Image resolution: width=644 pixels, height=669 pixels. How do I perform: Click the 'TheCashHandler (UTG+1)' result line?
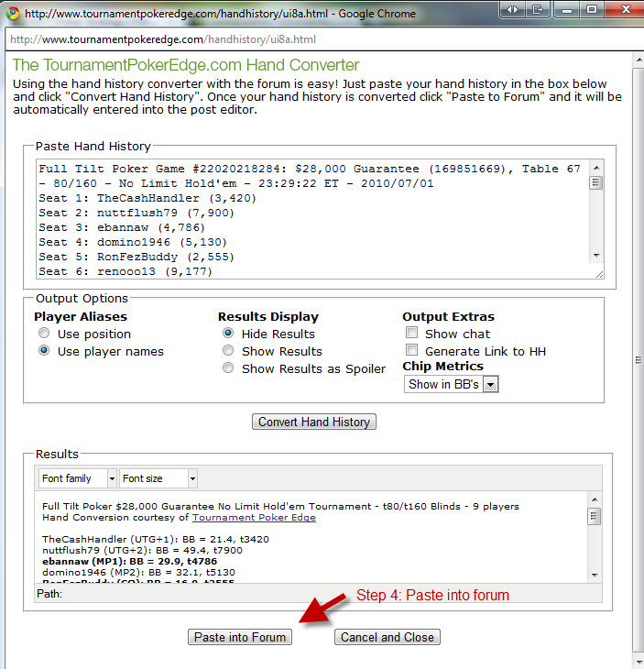pyautogui.click(x=156, y=539)
